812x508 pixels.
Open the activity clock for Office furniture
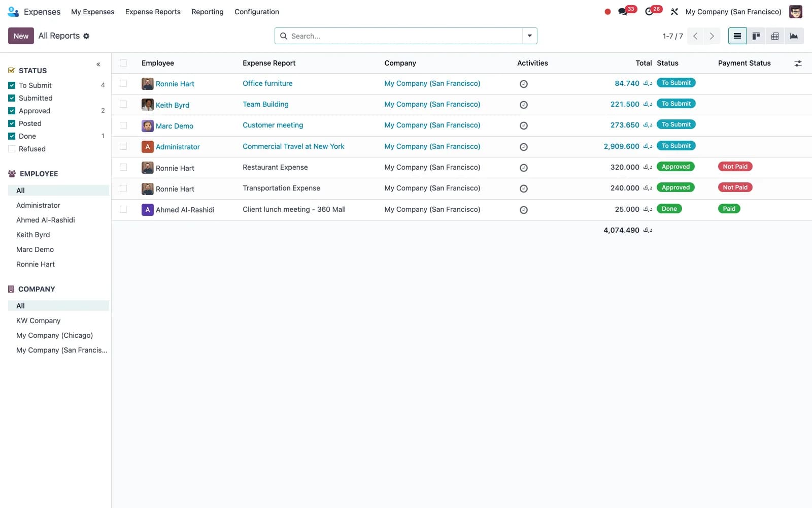[524, 84]
